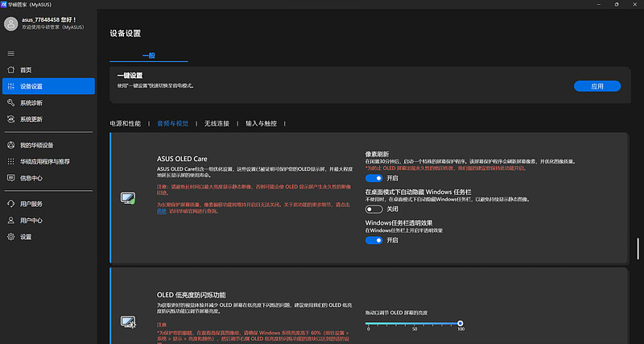Open 系统更新 page
Viewport: 644px width, 344px height.
48,119
